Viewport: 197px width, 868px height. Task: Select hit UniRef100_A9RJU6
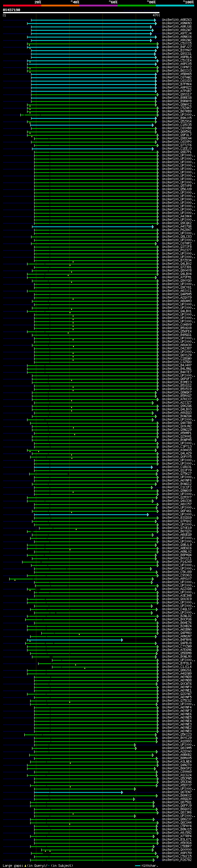177,26
